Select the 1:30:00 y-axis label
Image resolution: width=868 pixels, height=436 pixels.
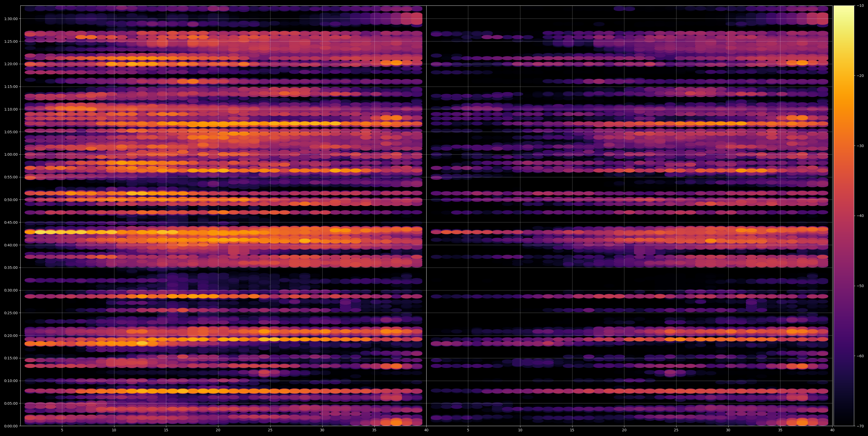click(11, 19)
